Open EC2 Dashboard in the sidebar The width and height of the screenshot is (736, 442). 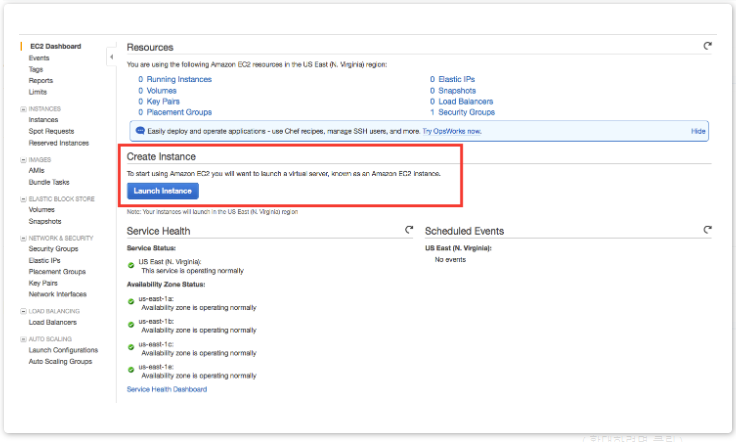point(55,46)
